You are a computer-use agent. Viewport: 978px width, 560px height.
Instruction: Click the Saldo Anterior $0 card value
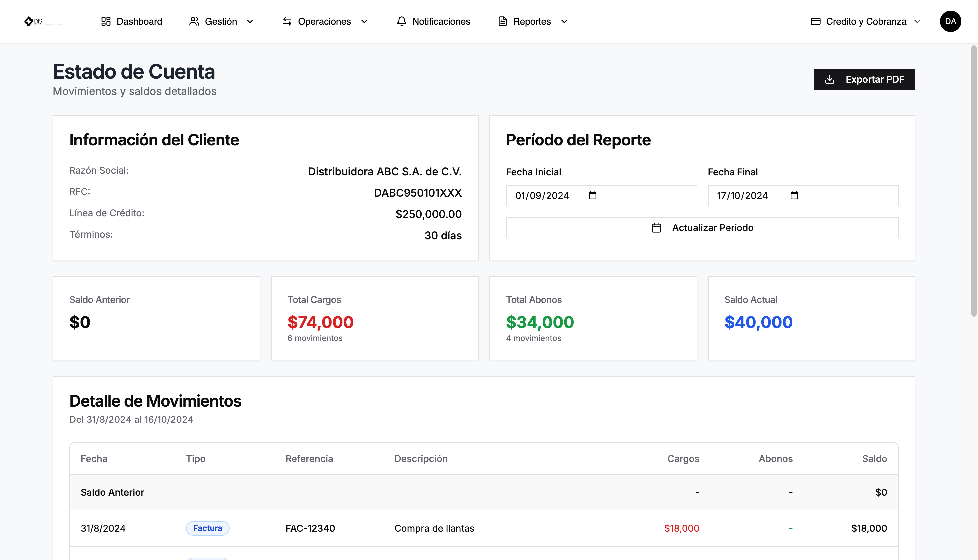pos(80,322)
